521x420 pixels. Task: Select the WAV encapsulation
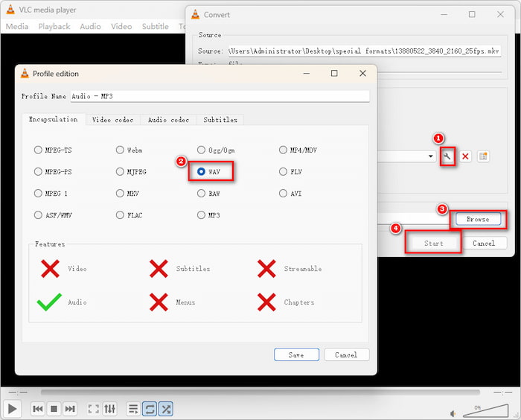208,171
